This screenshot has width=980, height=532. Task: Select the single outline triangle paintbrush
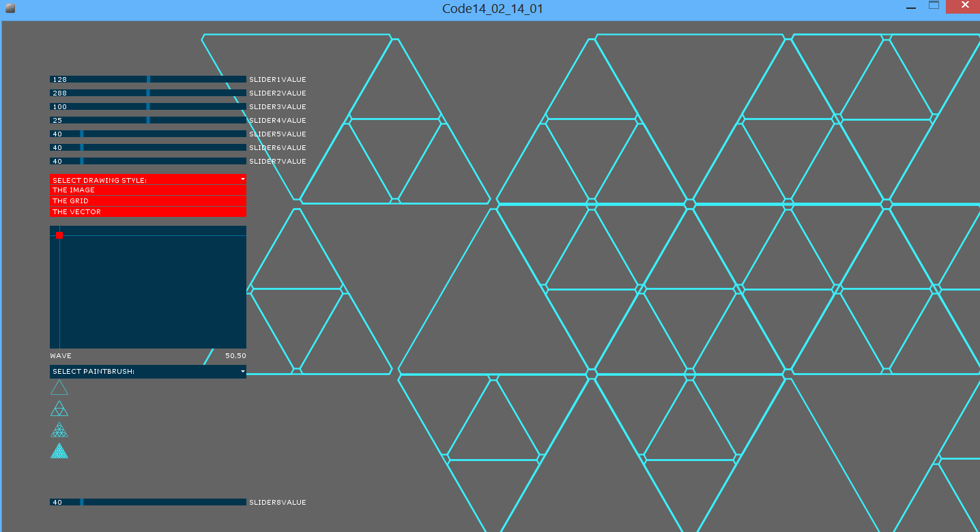59,388
